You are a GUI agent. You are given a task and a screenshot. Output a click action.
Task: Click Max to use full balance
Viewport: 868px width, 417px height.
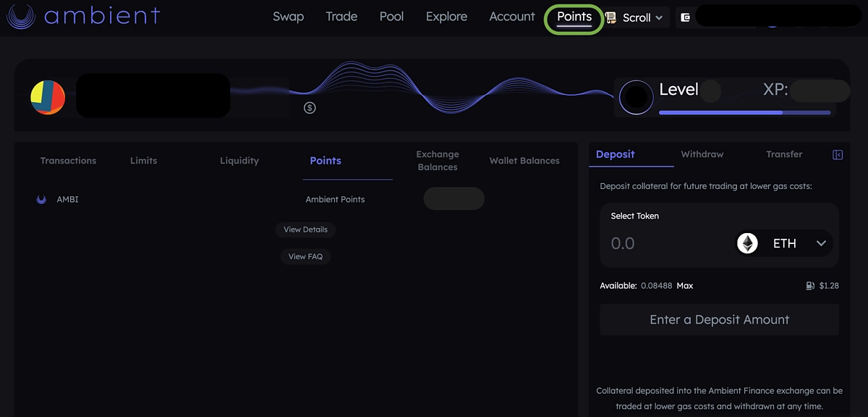tap(685, 286)
